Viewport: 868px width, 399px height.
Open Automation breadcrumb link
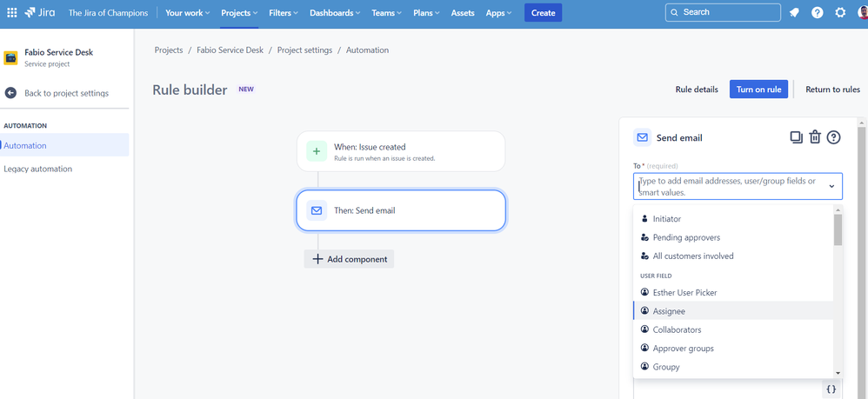(x=367, y=50)
